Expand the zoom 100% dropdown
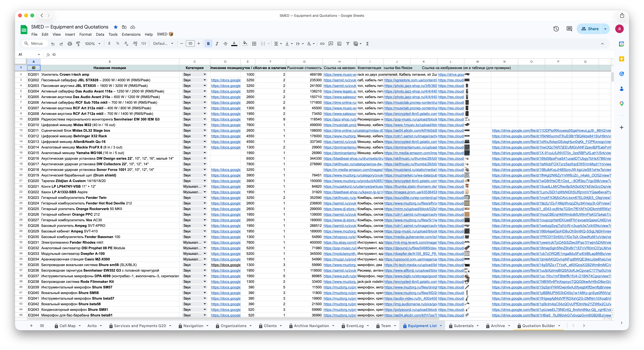The image size is (644, 350). click(x=92, y=44)
